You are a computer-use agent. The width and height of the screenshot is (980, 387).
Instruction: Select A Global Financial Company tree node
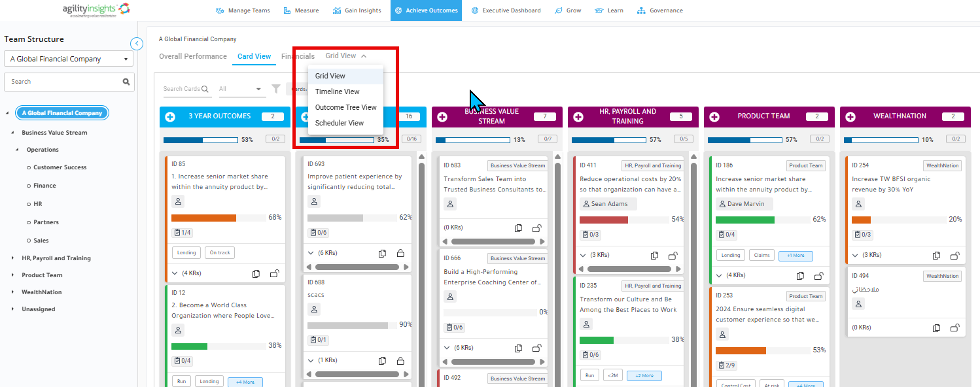pyautogui.click(x=62, y=113)
